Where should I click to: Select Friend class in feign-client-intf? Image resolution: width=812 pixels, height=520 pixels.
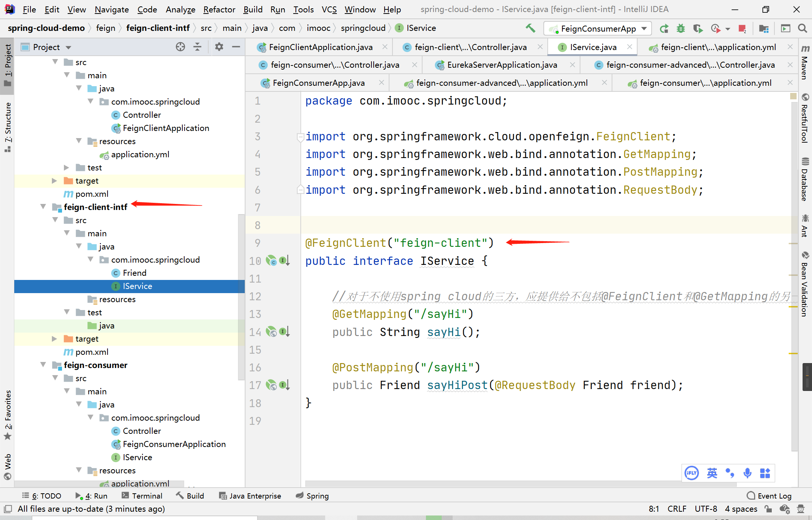pyautogui.click(x=135, y=273)
